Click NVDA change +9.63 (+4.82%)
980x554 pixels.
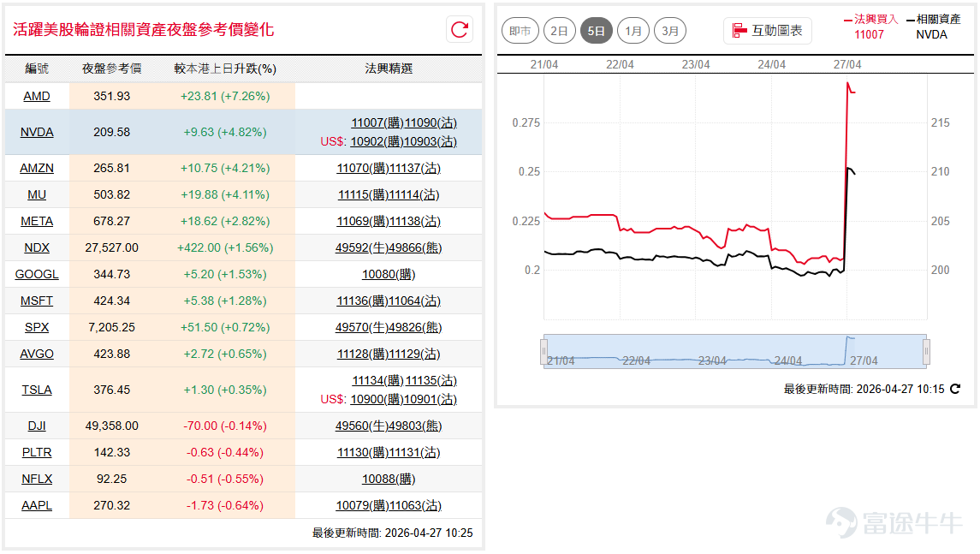pos(225,132)
